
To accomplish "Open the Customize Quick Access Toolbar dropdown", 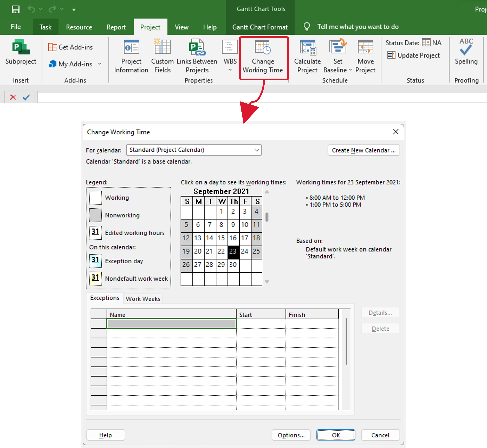I will tap(74, 10).
